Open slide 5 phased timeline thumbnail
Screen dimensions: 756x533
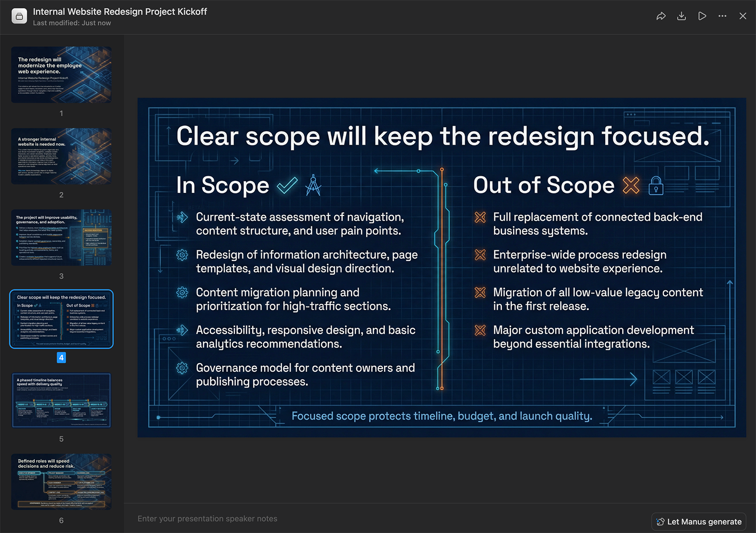coord(61,401)
